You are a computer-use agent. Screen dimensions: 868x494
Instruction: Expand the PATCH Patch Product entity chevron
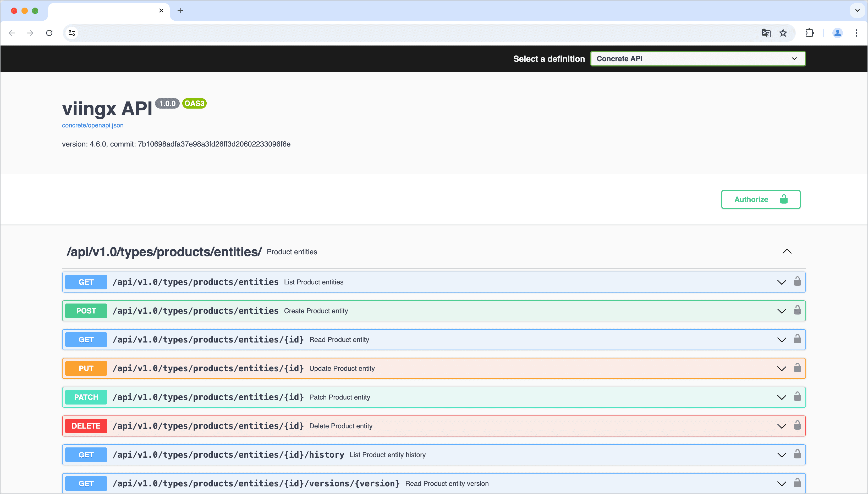781,397
